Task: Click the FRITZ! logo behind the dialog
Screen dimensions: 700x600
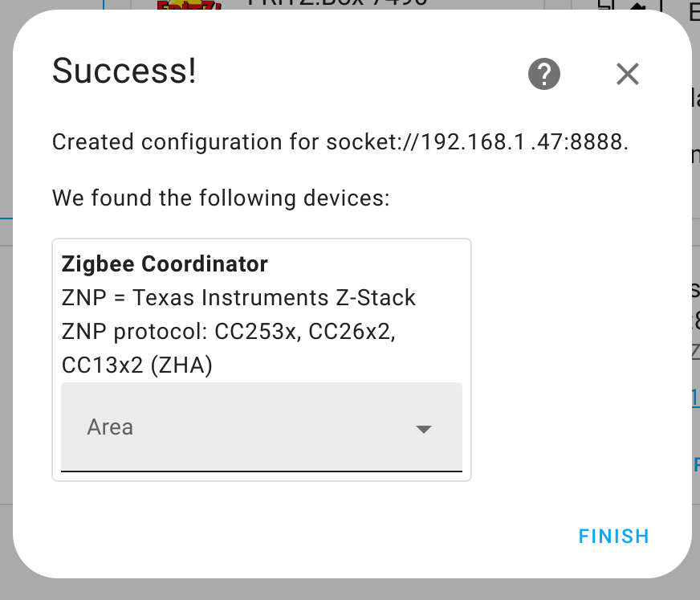Action: (x=189, y=6)
